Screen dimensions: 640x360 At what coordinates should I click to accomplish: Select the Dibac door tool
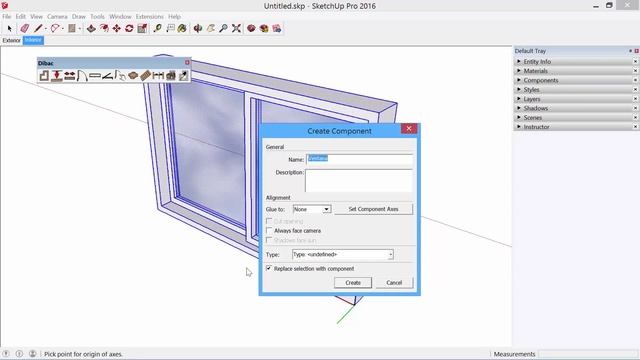82,76
